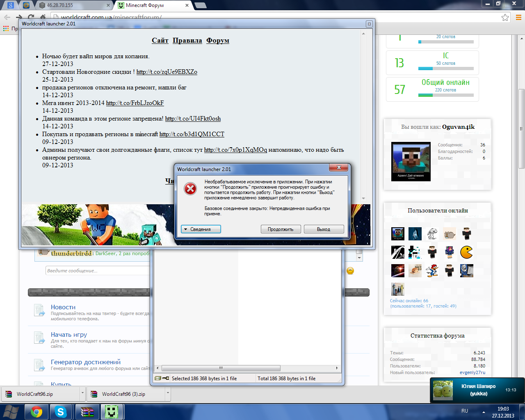Follow the t.co/zqUe9EBXZo news link
Screen dimensions: 525x420
(x=167, y=72)
